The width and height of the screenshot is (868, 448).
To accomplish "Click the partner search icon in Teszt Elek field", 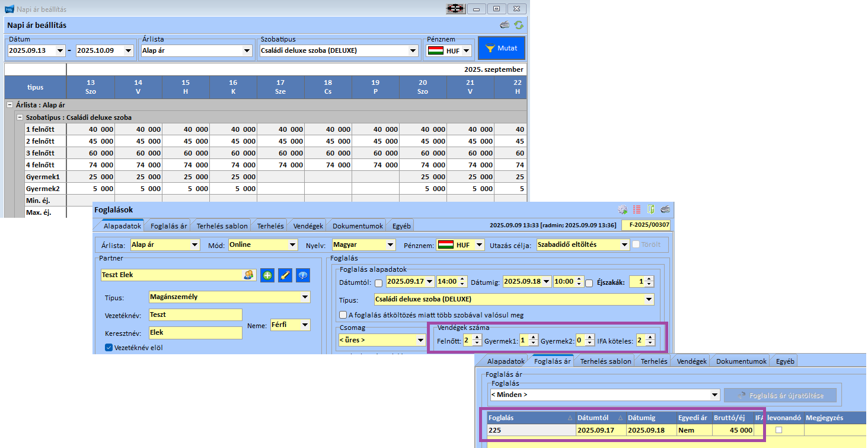I will click(x=249, y=275).
